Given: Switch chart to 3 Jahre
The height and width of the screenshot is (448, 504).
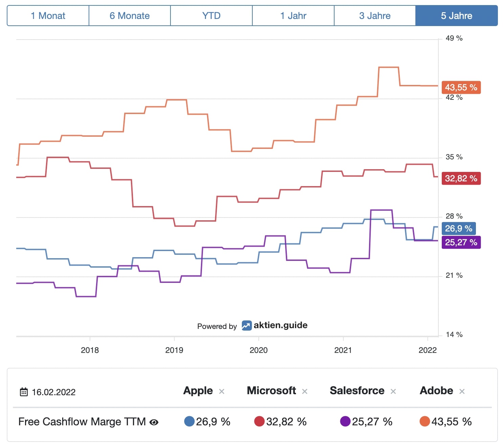Looking at the screenshot, I should pyautogui.click(x=375, y=16).
